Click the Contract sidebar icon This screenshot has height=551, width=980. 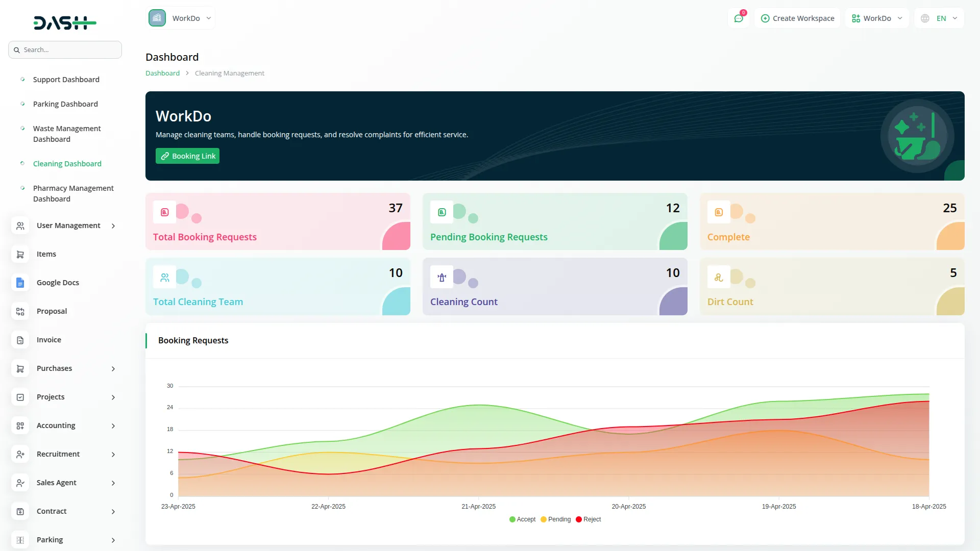(20, 511)
